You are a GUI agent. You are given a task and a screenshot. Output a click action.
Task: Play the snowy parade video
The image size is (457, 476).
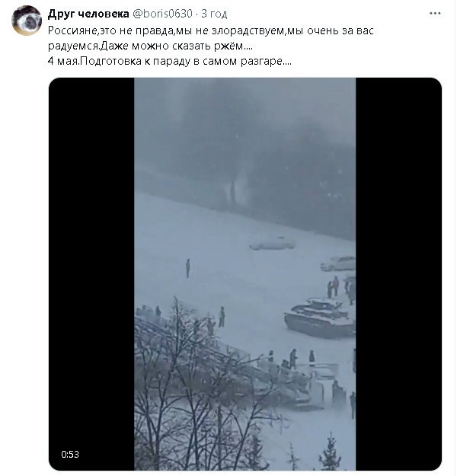point(244,274)
